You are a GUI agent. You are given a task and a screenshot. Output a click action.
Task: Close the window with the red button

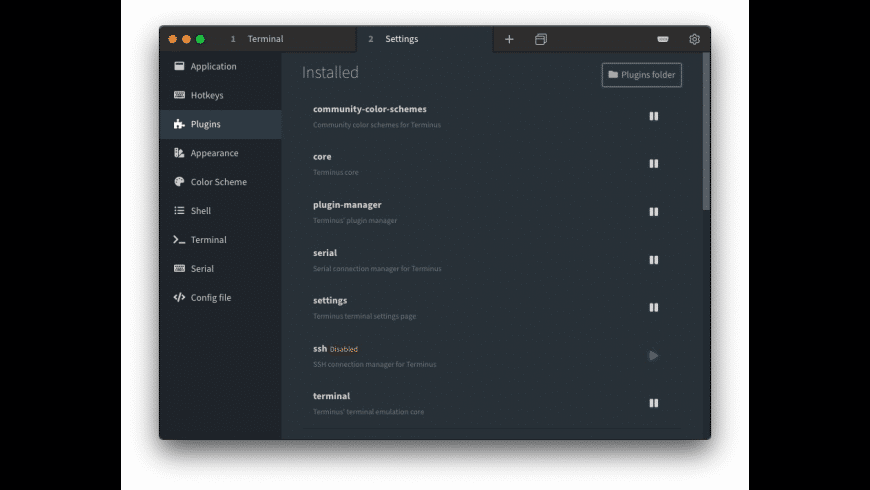173,39
